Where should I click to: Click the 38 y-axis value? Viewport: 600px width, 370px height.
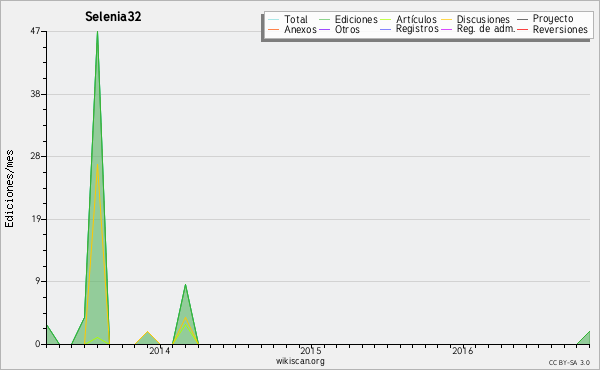pos(35,94)
